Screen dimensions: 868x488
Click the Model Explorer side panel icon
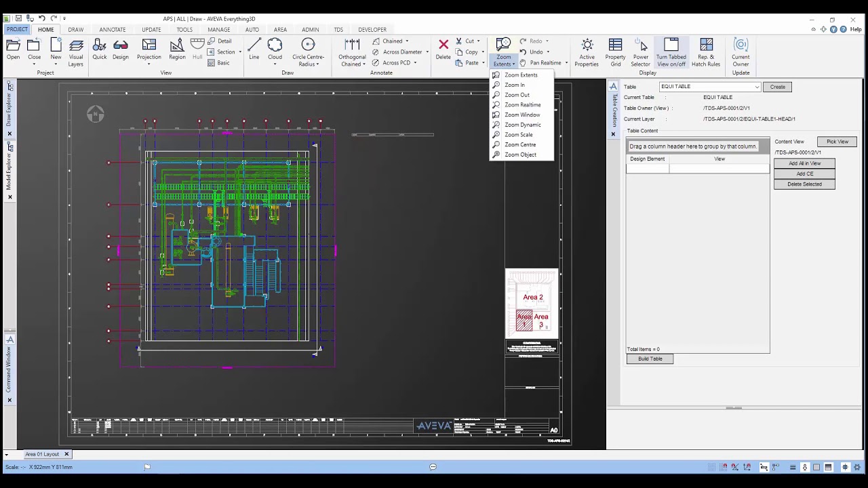(x=9, y=147)
